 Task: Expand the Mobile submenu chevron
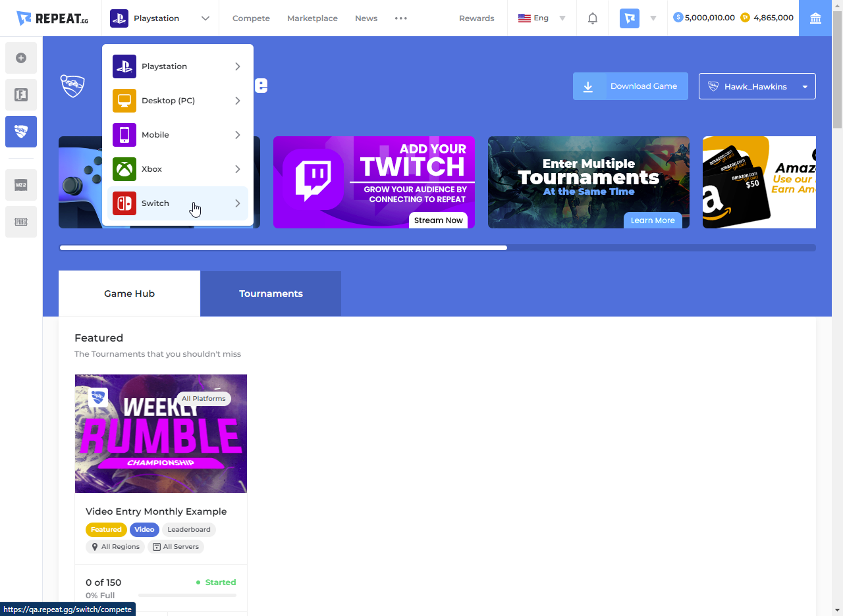click(x=238, y=135)
